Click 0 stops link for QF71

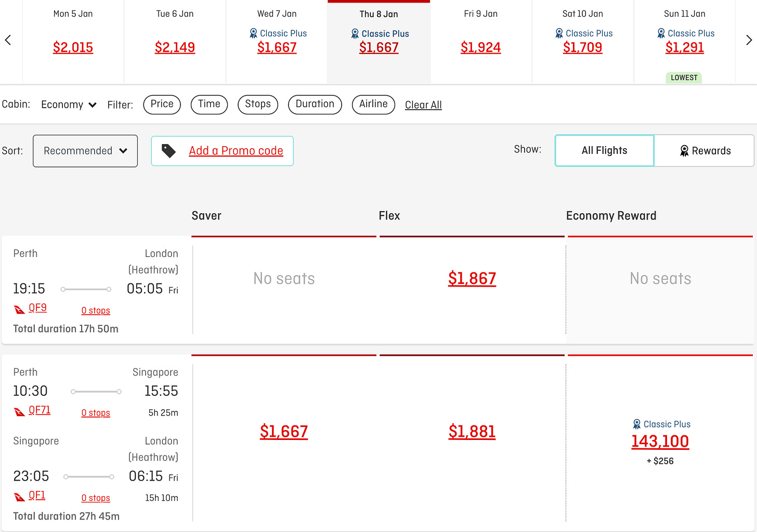point(96,413)
